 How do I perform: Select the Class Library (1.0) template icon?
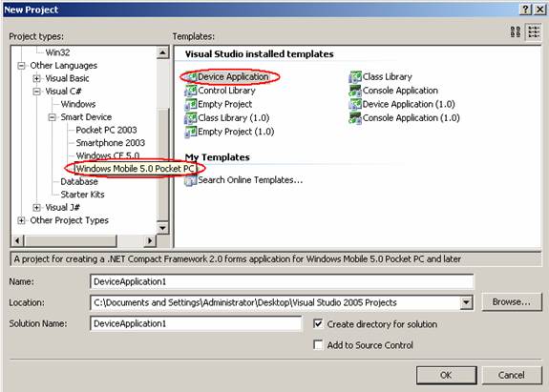coord(191,118)
